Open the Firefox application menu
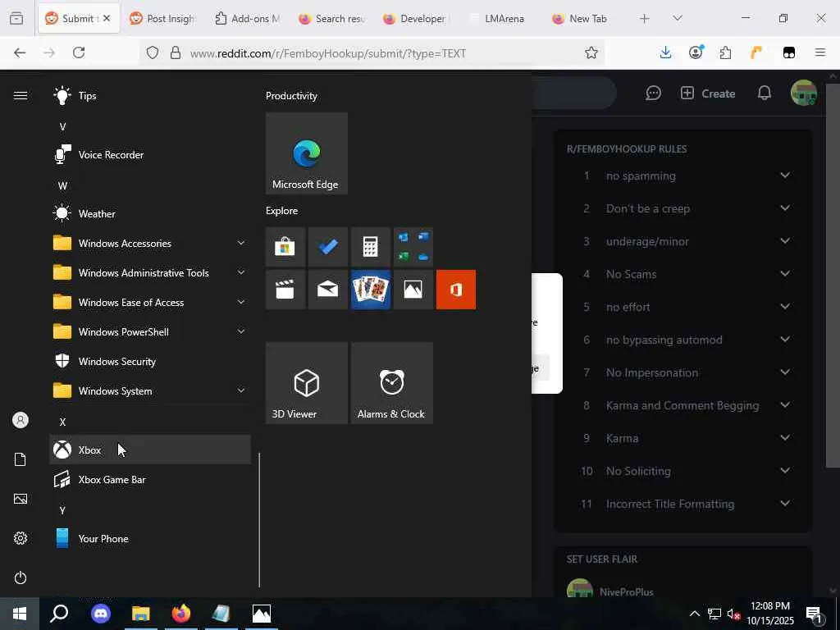This screenshot has height=630, width=840. point(819,52)
